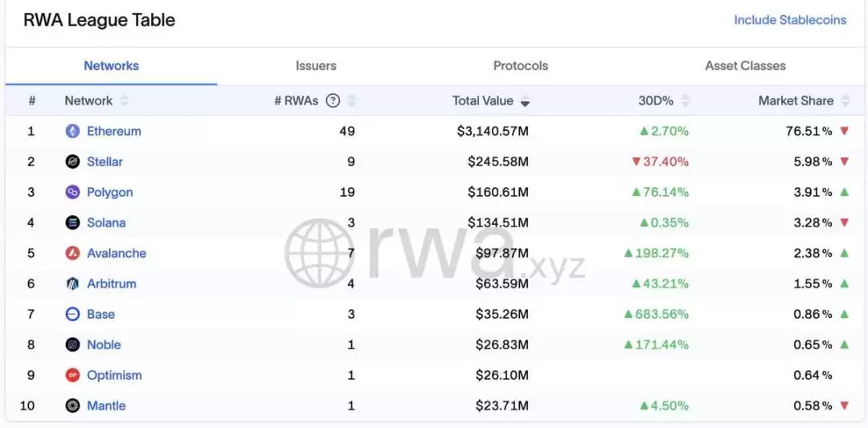The width and height of the screenshot is (868, 428).
Task: Open the Asset Classes tab
Action: pos(745,66)
